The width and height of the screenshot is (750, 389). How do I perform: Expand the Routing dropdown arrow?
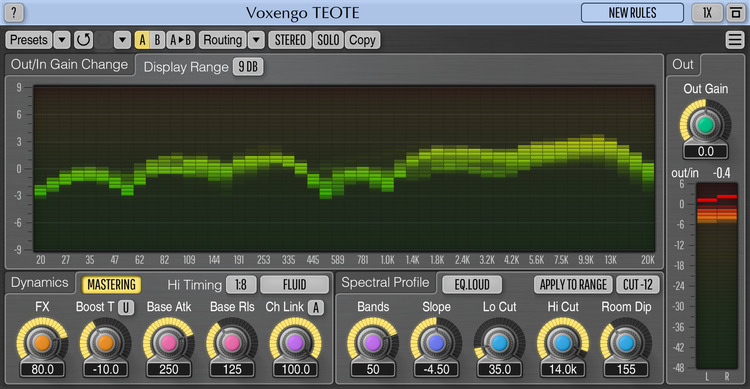coord(256,40)
